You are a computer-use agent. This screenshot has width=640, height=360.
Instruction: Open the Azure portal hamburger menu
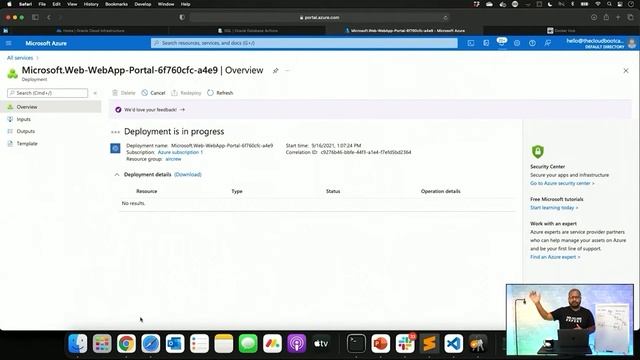[9, 43]
